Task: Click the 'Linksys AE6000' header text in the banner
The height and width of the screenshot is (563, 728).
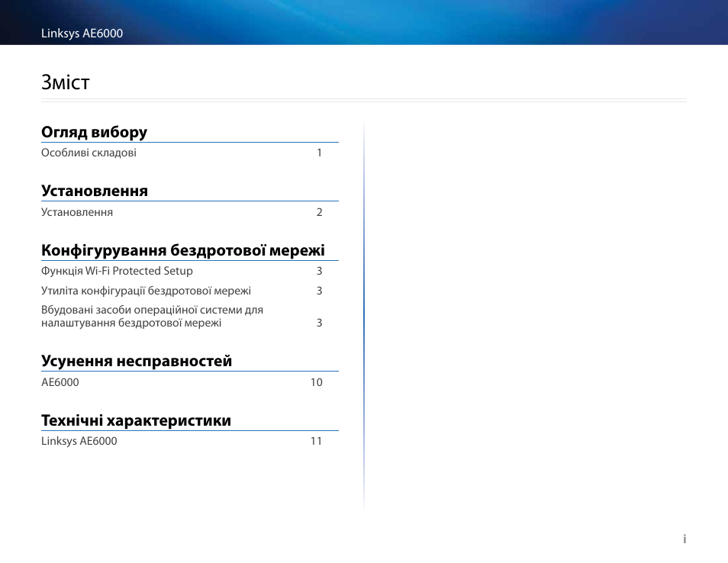Action: point(82,34)
